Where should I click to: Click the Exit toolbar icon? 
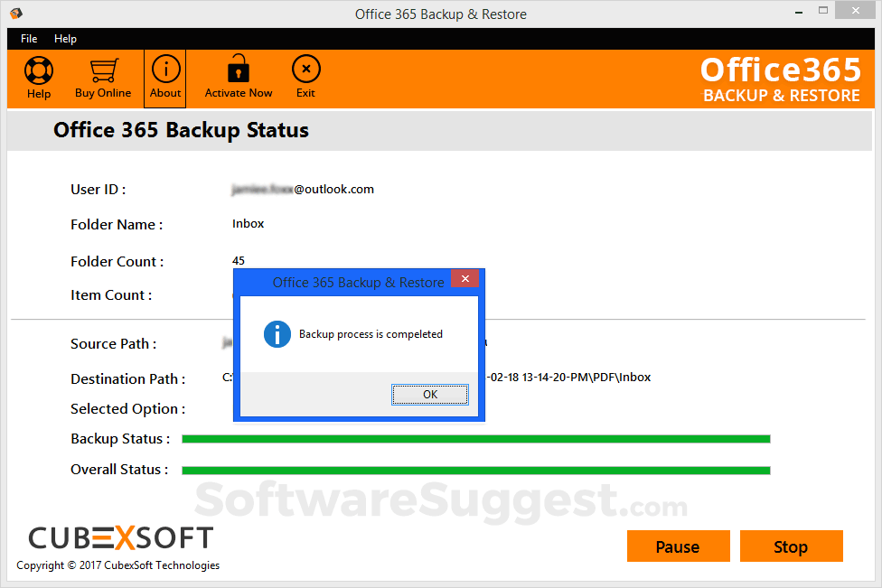pyautogui.click(x=305, y=70)
